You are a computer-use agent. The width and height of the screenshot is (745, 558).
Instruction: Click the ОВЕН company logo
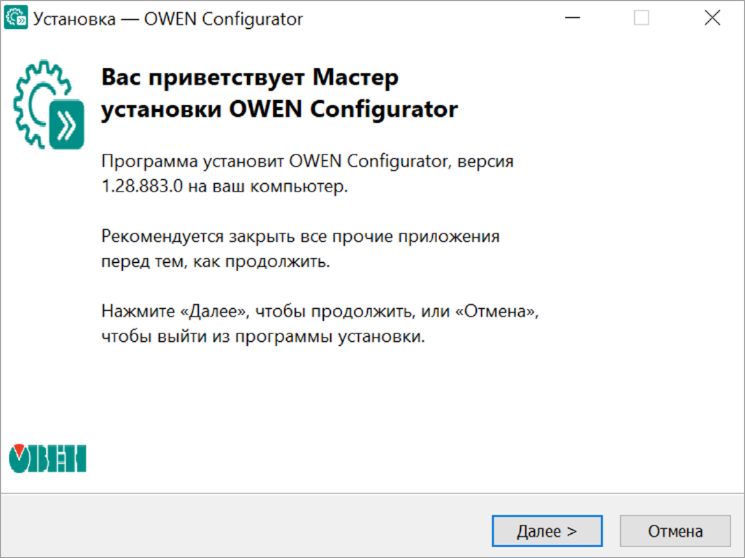click(x=48, y=458)
